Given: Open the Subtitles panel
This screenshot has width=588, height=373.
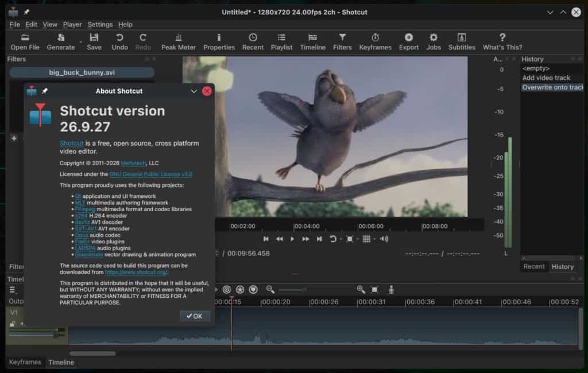Looking at the screenshot, I should point(462,42).
